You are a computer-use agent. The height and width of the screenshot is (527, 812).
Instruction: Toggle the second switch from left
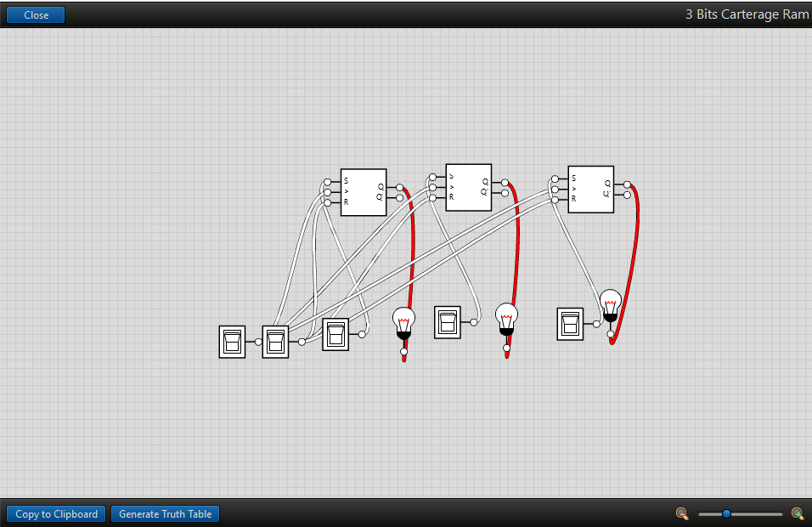pyautogui.click(x=275, y=342)
